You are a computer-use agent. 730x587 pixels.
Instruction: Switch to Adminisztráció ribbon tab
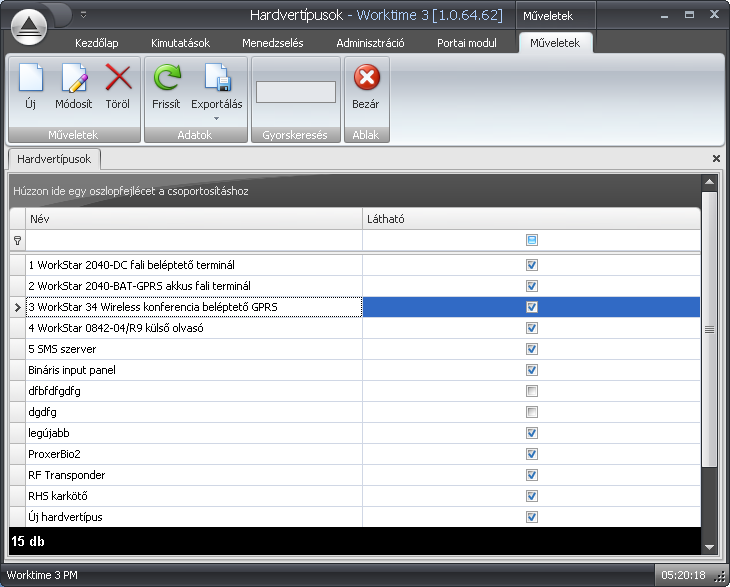point(370,43)
